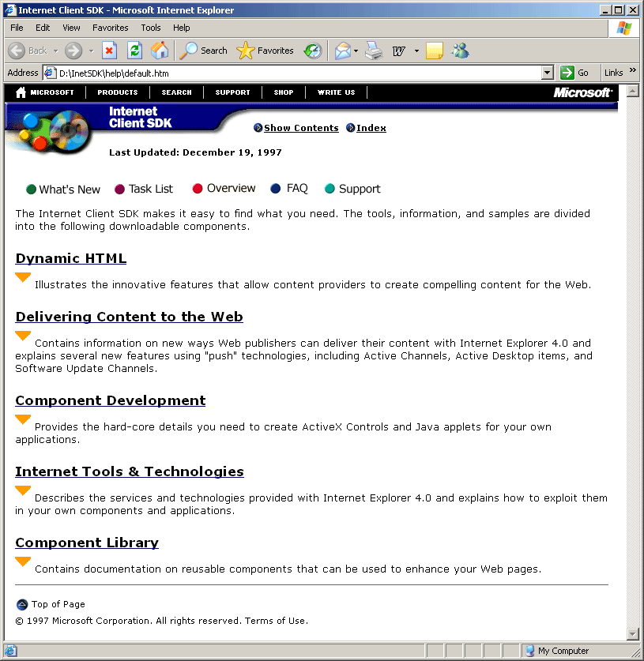The image size is (644, 661).
Task: Click the orange arrow under Dynamic HTML
Action: pos(23,277)
